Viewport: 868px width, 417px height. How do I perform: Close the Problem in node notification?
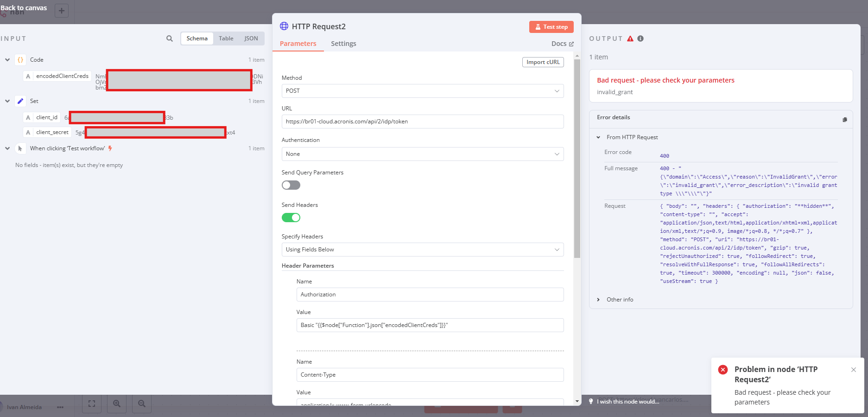854,370
